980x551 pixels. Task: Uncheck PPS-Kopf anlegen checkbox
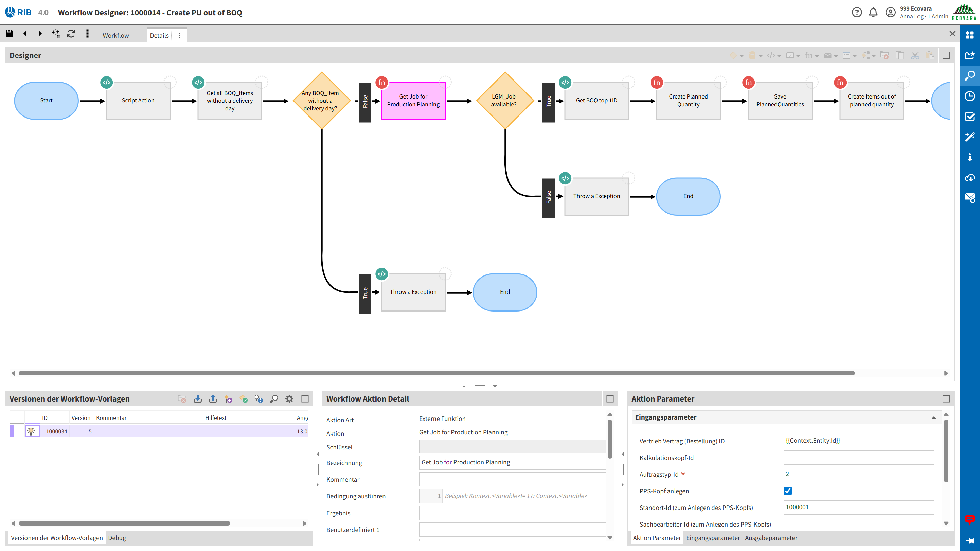coord(787,491)
